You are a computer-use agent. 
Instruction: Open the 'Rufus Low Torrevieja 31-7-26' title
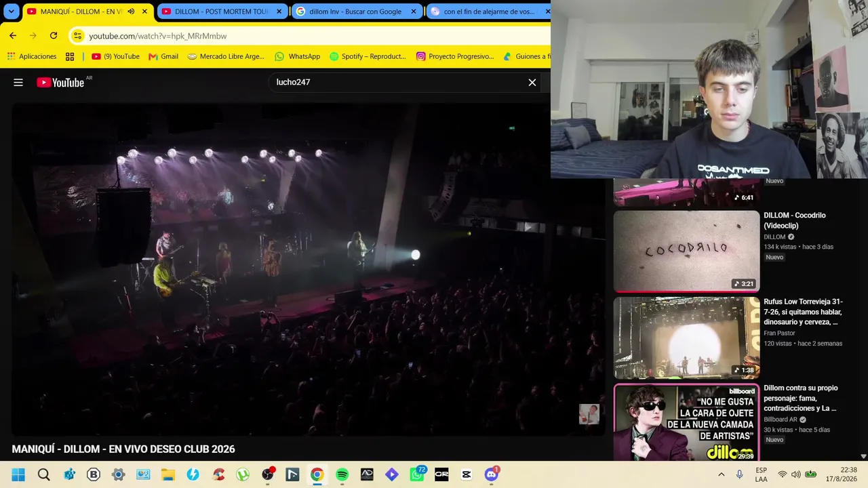[804, 312]
